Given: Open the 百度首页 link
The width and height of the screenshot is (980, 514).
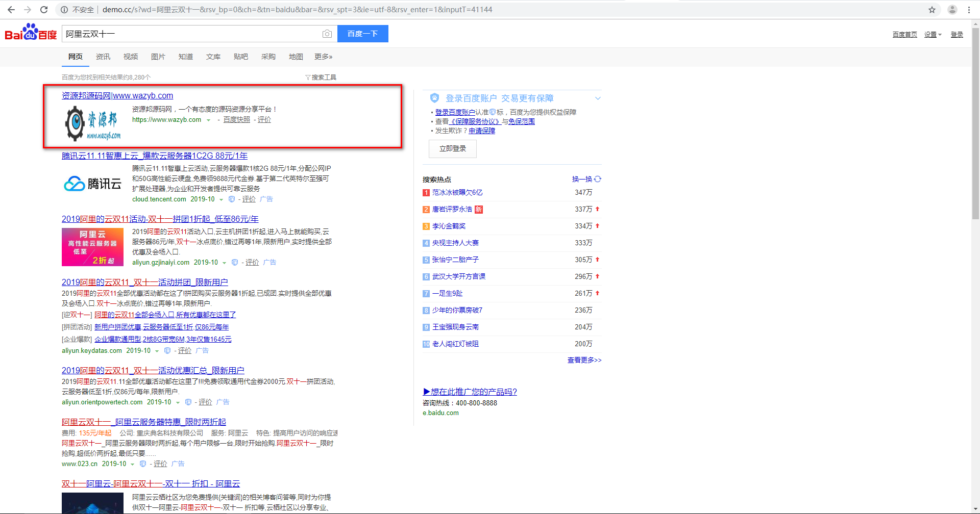Looking at the screenshot, I should (x=905, y=35).
